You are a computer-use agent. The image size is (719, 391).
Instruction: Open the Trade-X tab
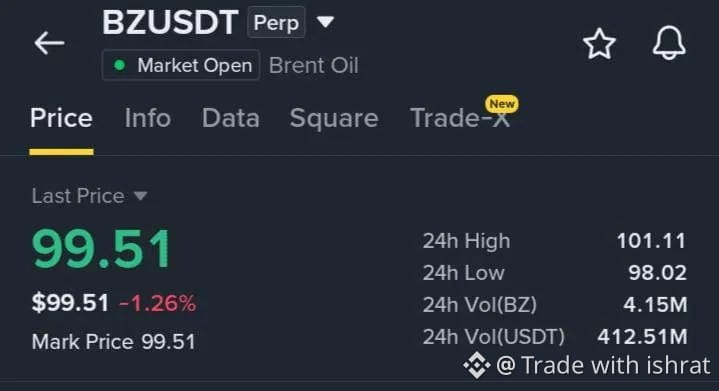tap(459, 118)
